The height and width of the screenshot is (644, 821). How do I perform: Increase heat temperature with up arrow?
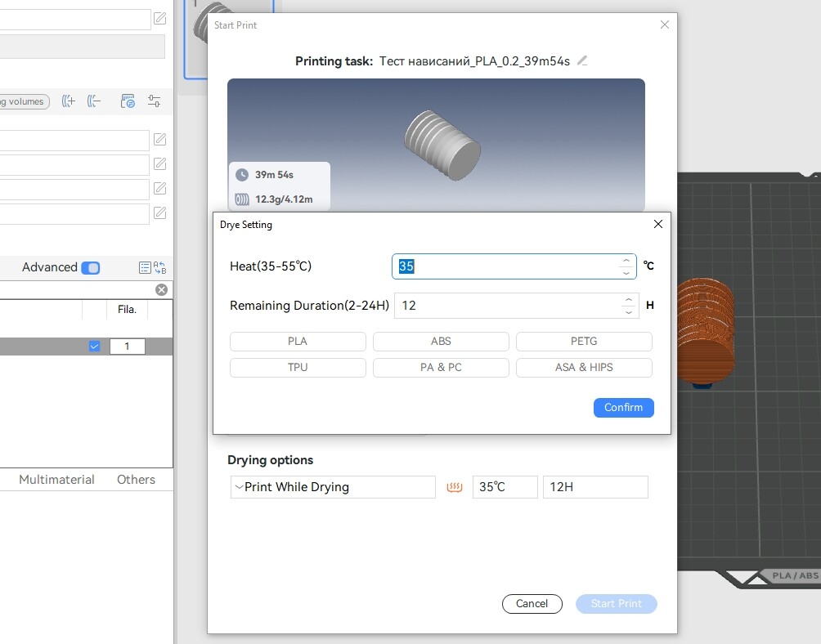click(x=626, y=261)
